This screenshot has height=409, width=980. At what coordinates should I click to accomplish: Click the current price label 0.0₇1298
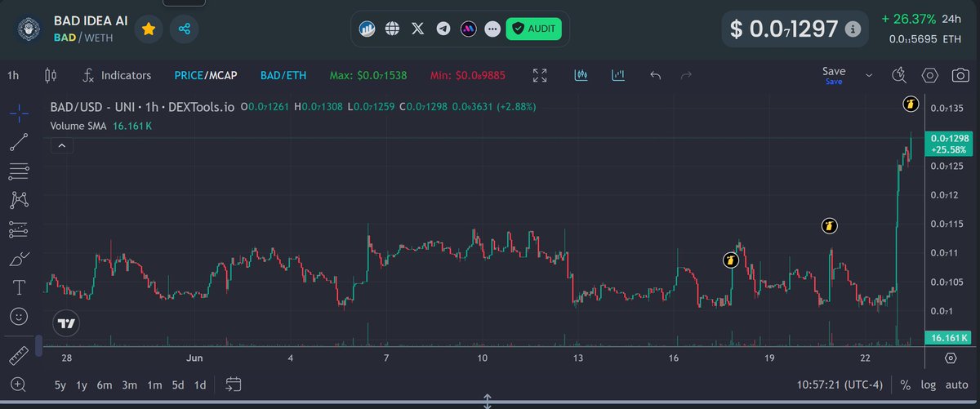[948, 144]
